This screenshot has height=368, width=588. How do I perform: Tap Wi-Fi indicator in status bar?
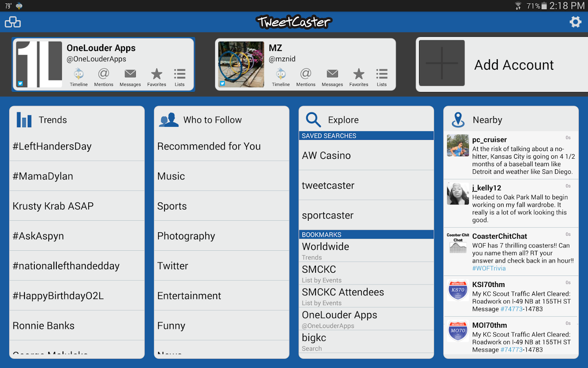(x=518, y=6)
